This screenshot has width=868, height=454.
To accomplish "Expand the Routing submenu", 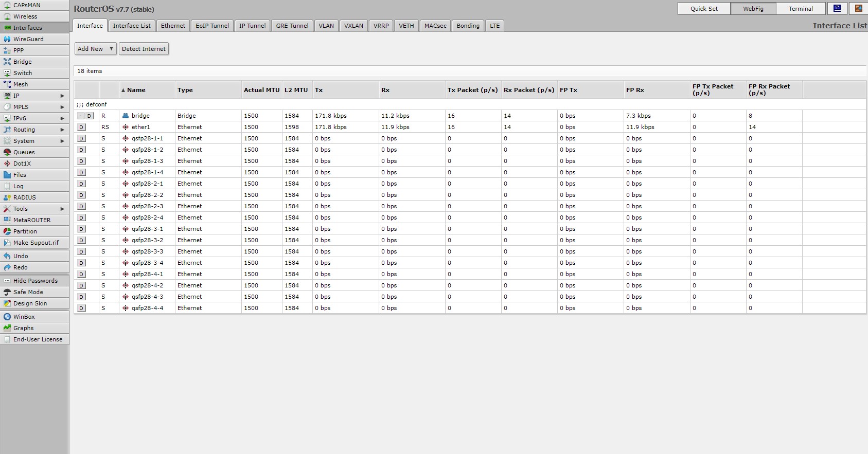I will pyautogui.click(x=34, y=130).
